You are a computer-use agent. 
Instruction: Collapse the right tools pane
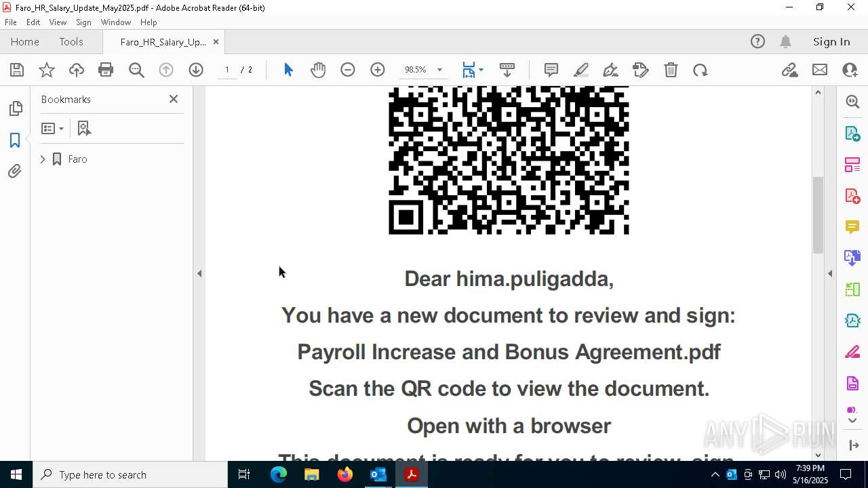pyautogui.click(x=830, y=273)
